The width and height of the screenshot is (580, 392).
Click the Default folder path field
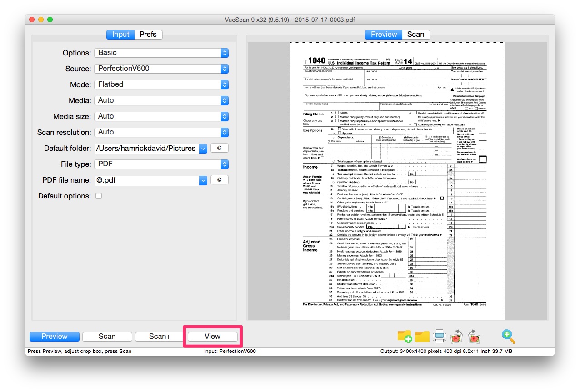point(146,148)
